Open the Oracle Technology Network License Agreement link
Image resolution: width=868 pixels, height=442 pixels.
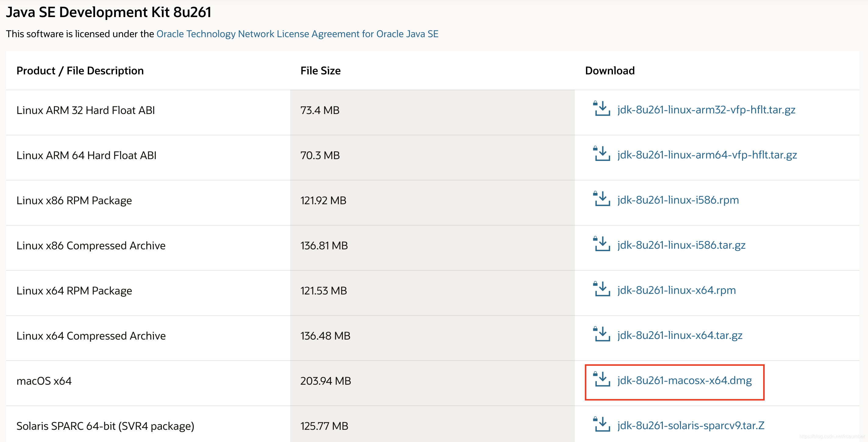[297, 34]
